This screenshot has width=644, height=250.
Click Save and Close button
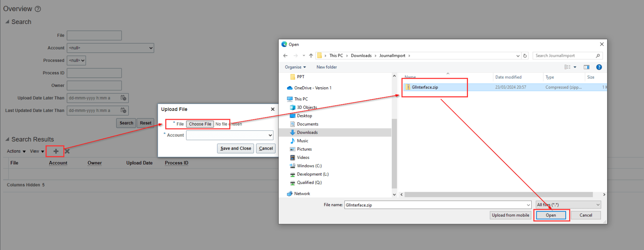235,148
